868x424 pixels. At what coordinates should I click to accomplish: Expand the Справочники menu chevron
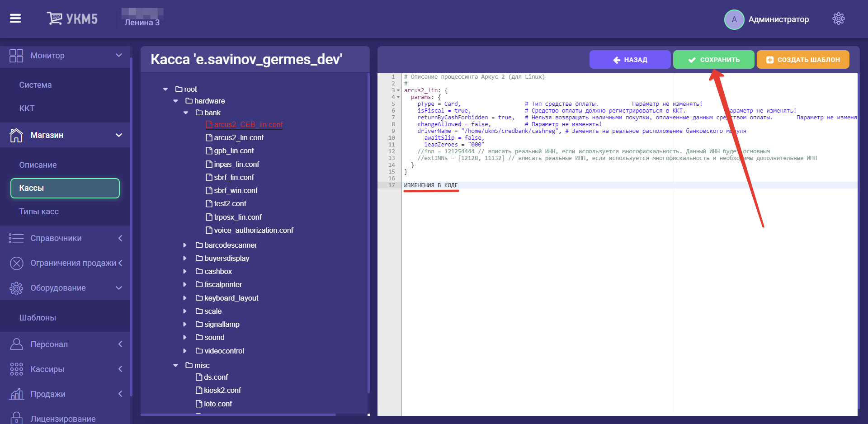[120, 238]
